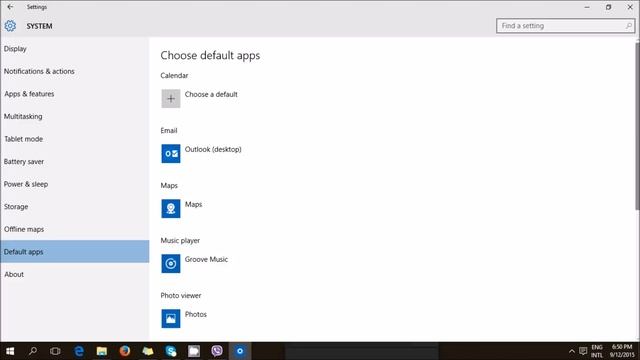The image size is (640, 360).
Task: Open the Display settings page
Action: pos(75,49)
